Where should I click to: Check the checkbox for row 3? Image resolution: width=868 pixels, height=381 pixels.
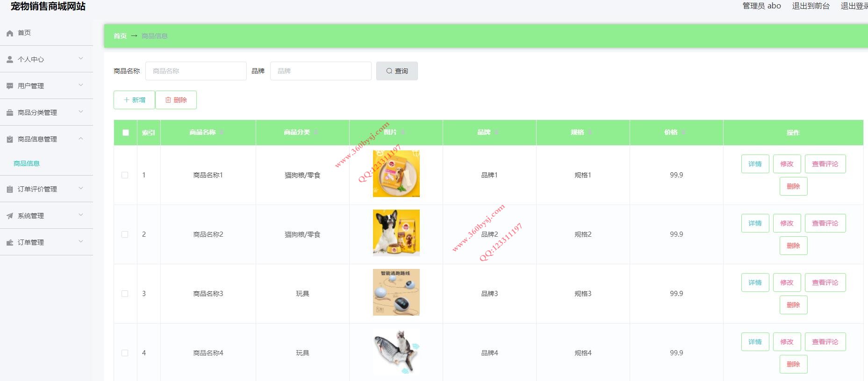(x=125, y=294)
